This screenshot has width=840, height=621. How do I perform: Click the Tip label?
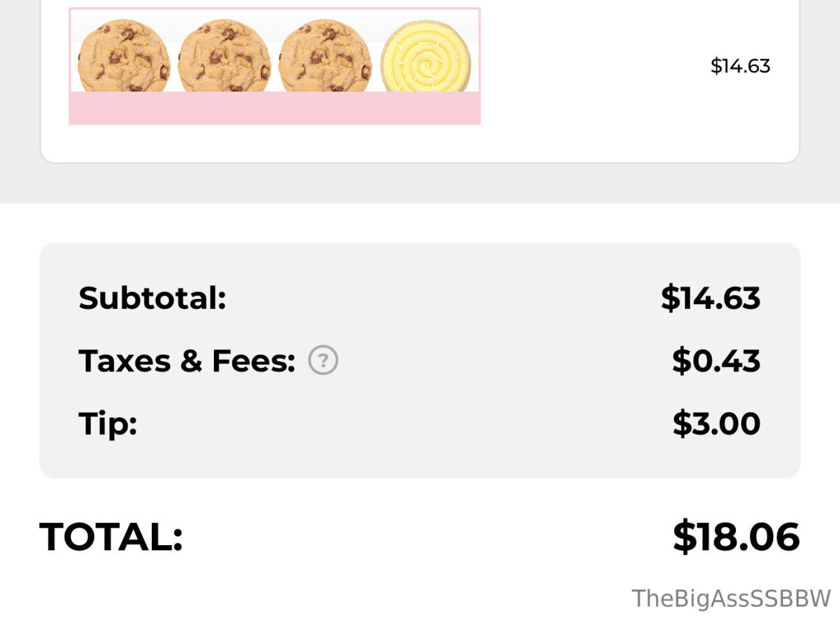coord(108,424)
